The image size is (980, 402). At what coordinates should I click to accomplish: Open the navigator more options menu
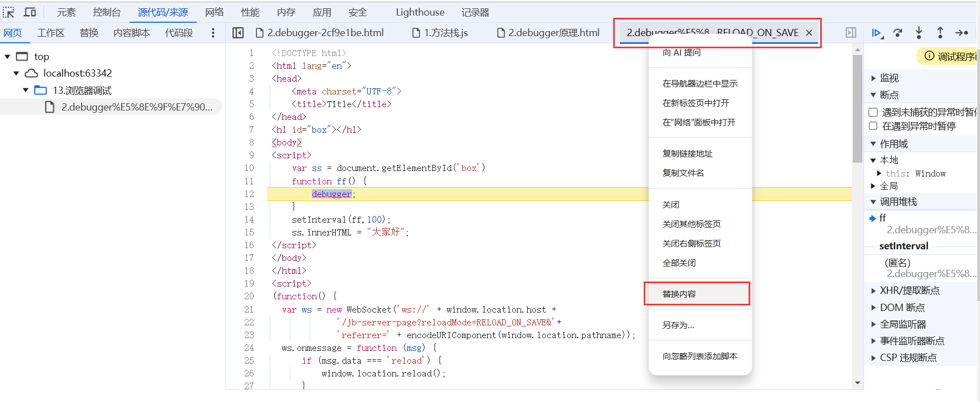tap(213, 33)
